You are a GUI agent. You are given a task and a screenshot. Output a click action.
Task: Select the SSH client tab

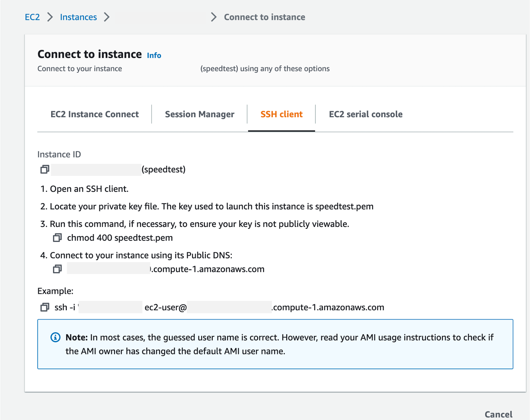281,114
